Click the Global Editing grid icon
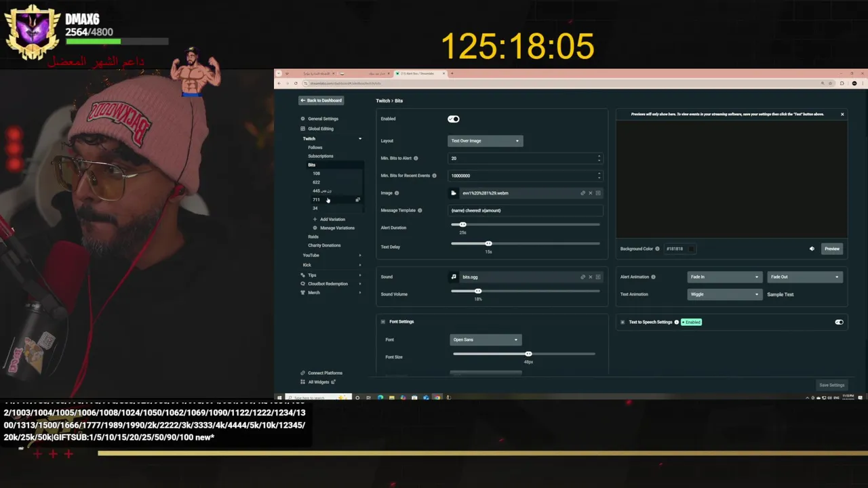Image resolution: width=868 pixels, height=488 pixels. click(303, 129)
